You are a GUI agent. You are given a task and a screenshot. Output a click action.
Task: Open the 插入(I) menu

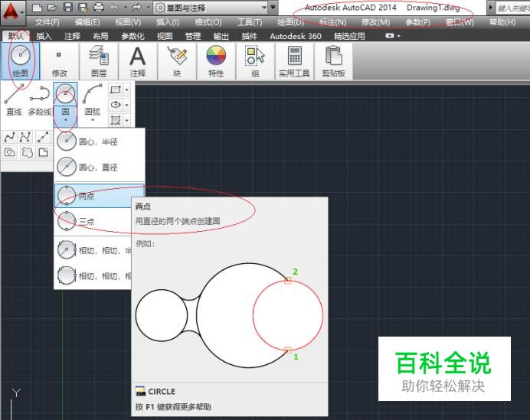point(168,22)
